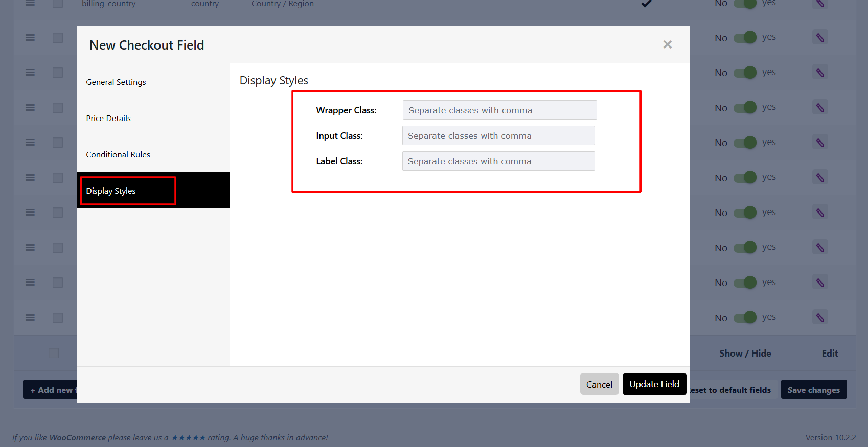Open the General Settings tab
The height and width of the screenshot is (447, 868).
(x=116, y=82)
